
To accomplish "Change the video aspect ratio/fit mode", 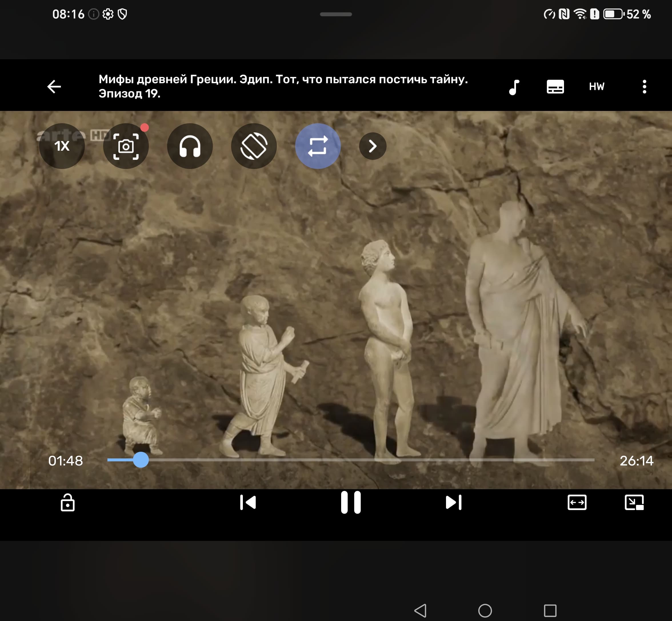I will pyautogui.click(x=577, y=503).
